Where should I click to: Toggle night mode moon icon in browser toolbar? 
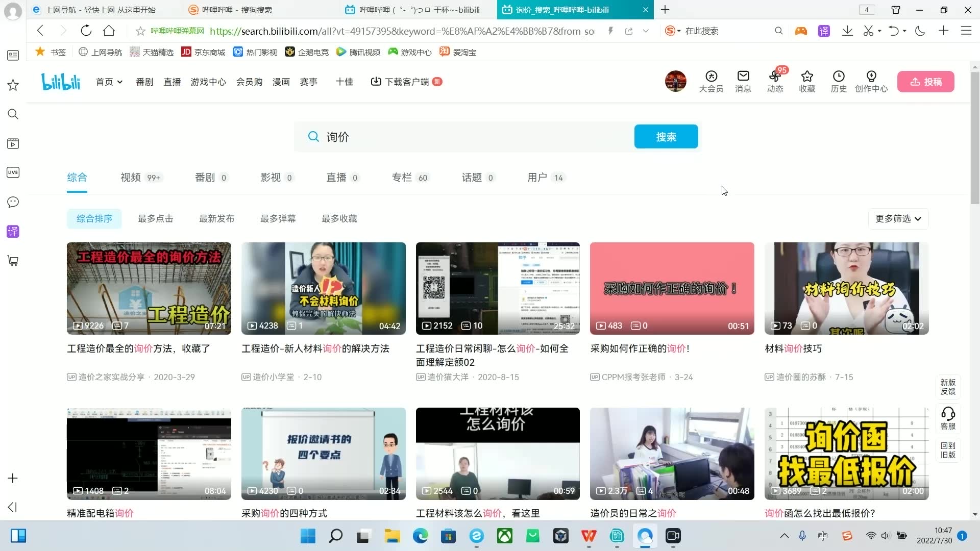pos(920,31)
